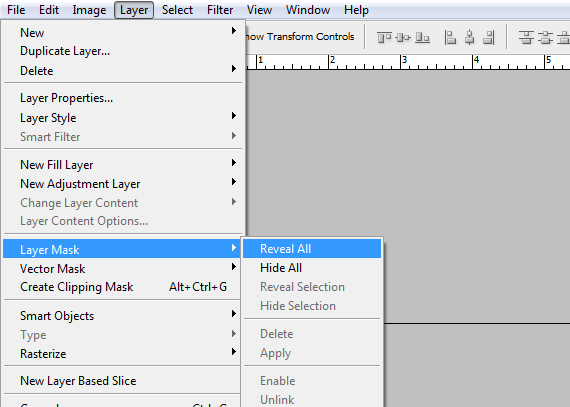The image size is (570, 407).
Task: Open the Filter menu
Action: [x=220, y=10]
